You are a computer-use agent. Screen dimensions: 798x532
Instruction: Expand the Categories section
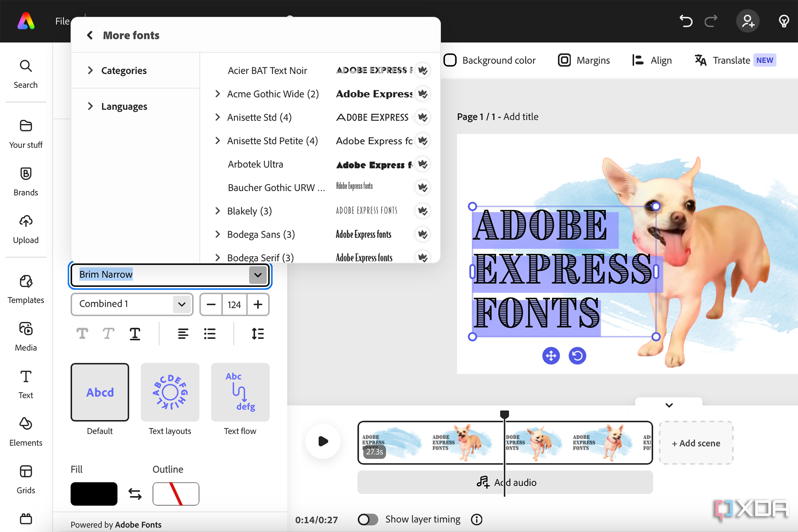91,71
